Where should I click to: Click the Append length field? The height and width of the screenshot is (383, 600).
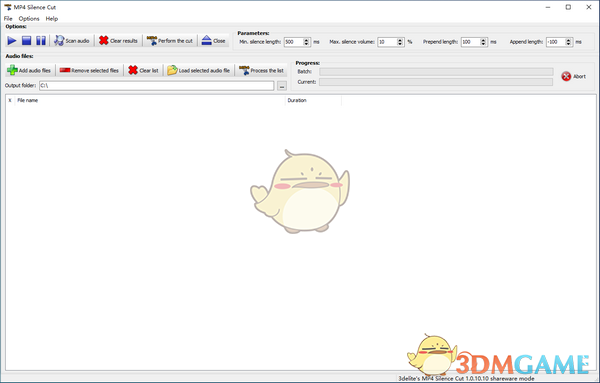556,42
